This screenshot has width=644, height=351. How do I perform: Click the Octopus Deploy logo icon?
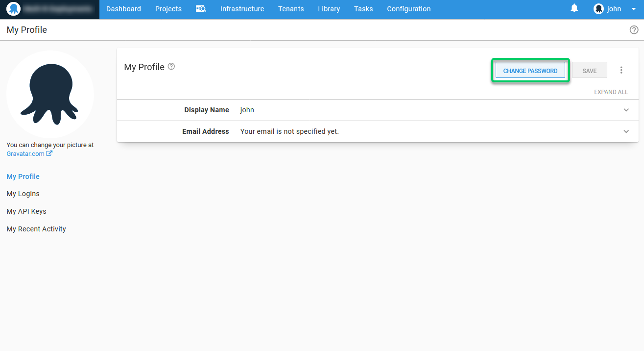(x=13, y=9)
